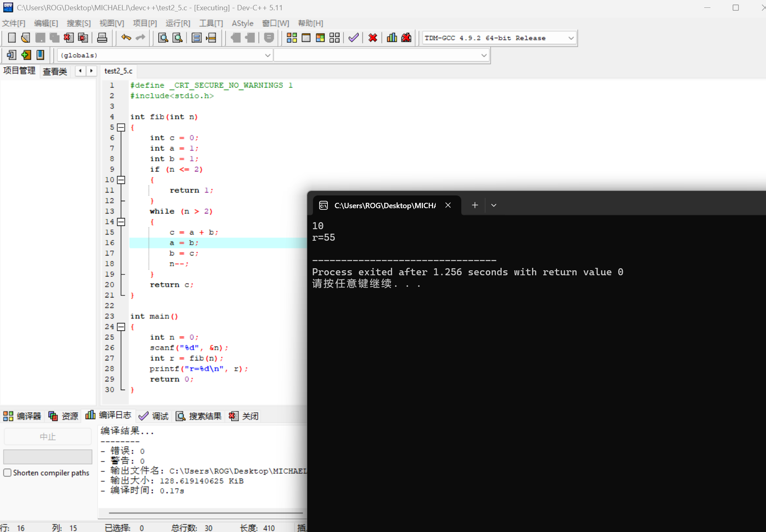Collapse the fib function fold at line 5
The height and width of the screenshot is (532, 766).
121,128
